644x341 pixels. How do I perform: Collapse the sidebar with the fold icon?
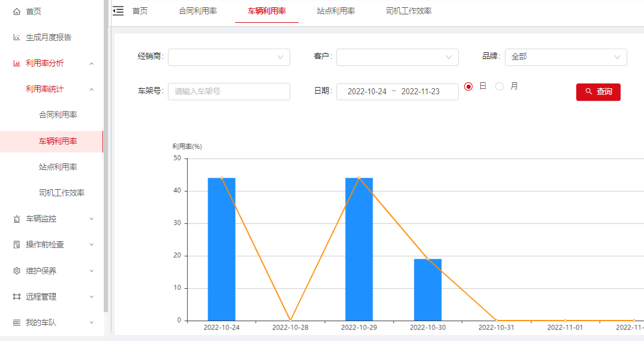click(118, 11)
